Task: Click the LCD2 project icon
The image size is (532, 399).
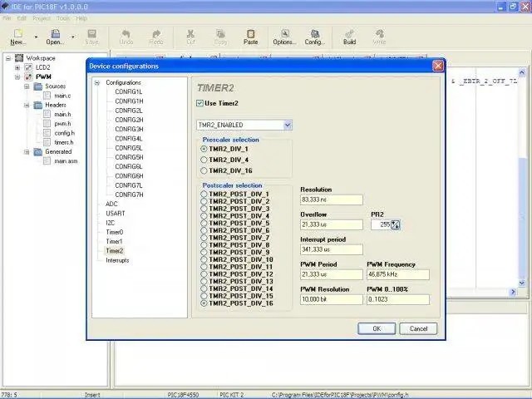Action: pyautogui.click(x=28, y=67)
